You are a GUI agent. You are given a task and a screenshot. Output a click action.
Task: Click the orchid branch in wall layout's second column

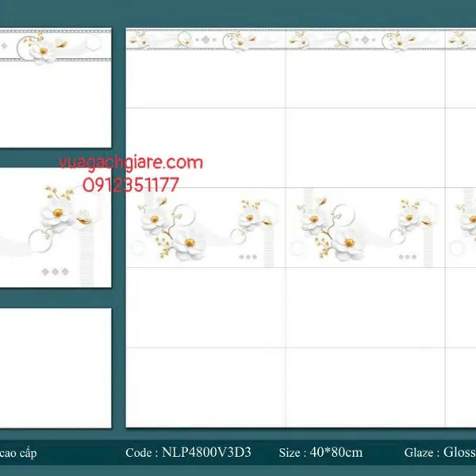409,213
